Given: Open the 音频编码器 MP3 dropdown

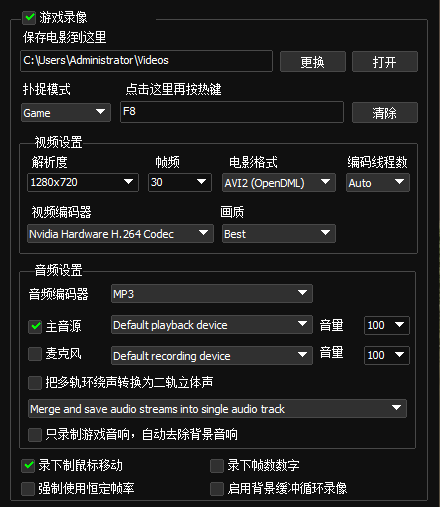Looking at the screenshot, I should tap(212, 294).
